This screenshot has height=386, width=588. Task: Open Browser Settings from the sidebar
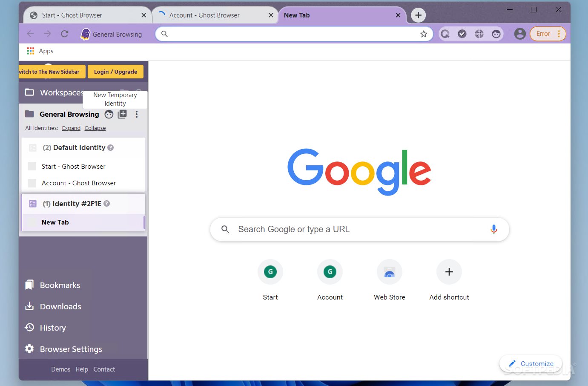tap(63, 349)
